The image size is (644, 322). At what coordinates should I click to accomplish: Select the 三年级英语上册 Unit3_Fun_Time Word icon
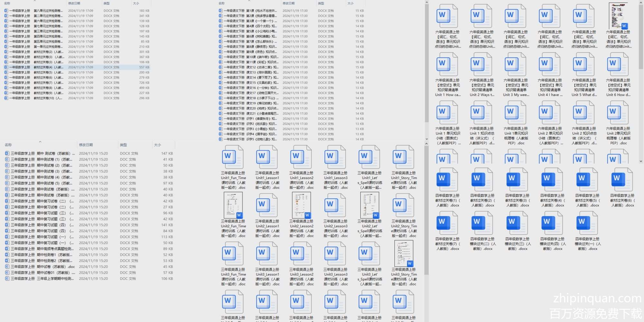tap(233, 253)
